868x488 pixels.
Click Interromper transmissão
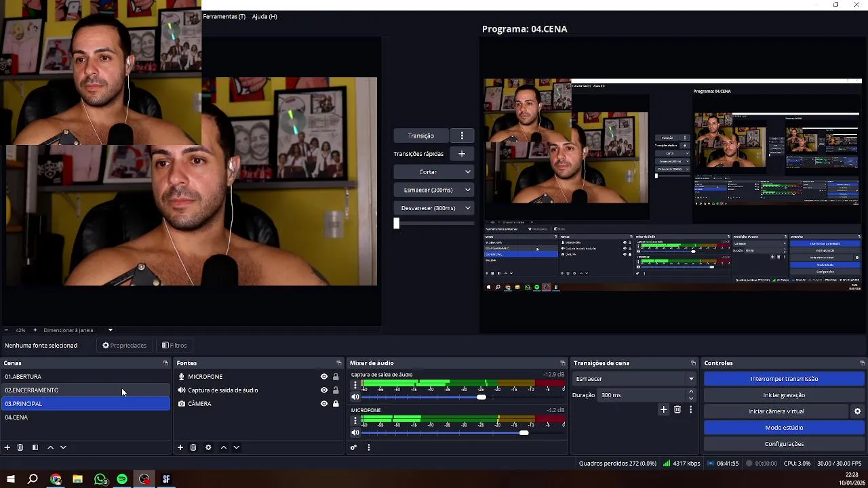tap(784, 379)
